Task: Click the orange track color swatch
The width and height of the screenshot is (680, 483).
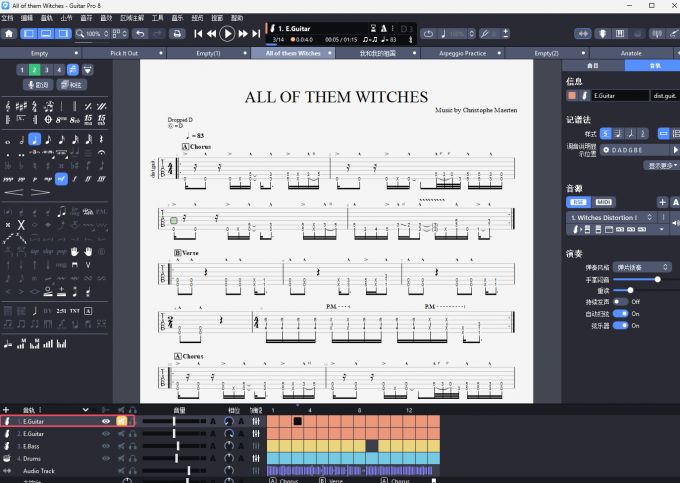Action: tap(572, 96)
